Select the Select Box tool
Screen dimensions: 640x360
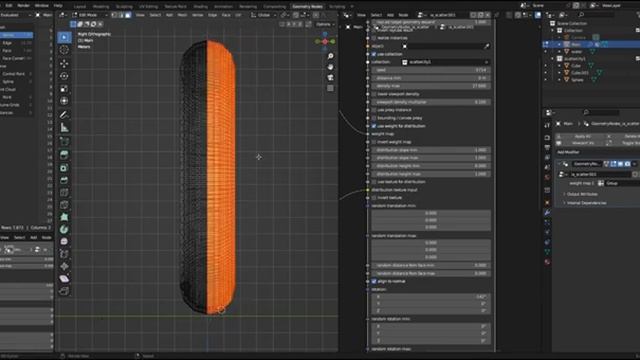point(64,37)
